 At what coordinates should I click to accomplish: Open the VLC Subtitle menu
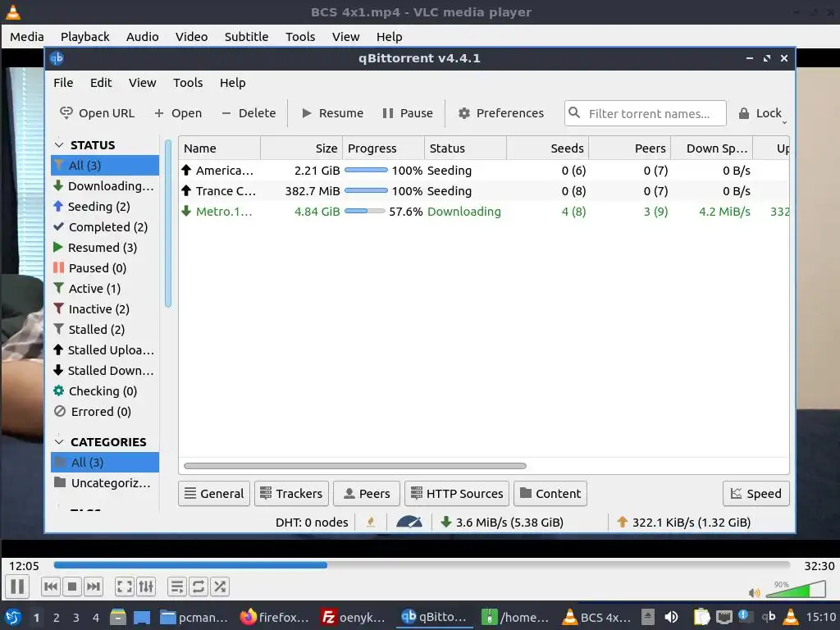click(x=246, y=36)
